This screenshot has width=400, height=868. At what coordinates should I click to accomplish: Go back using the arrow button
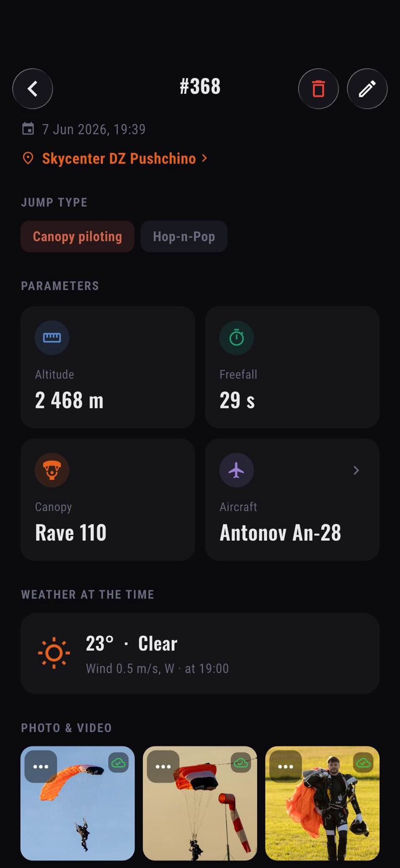click(x=33, y=89)
